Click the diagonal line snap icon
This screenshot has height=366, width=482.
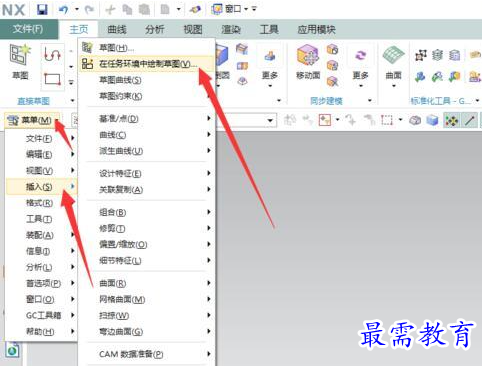(469, 120)
